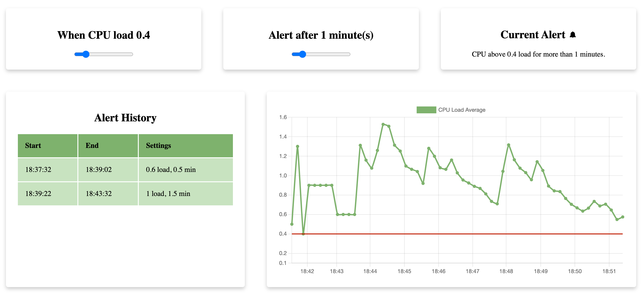644x299 pixels.
Task: Select the 18:43:32 end time cell
Action: tap(108, 193)
